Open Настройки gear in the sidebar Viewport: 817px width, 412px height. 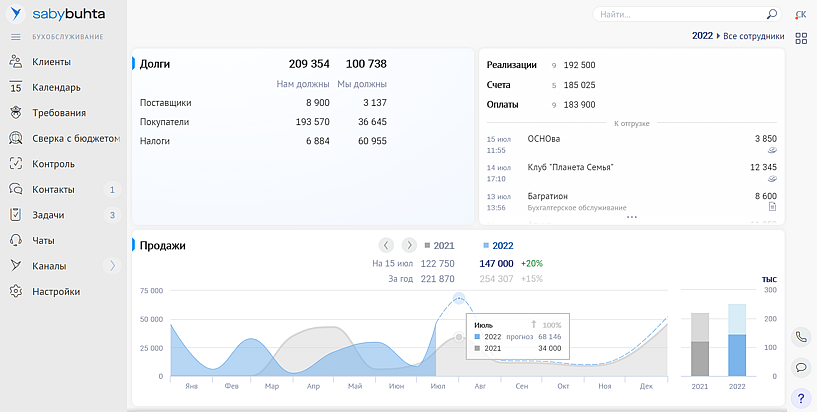[16, 292]
